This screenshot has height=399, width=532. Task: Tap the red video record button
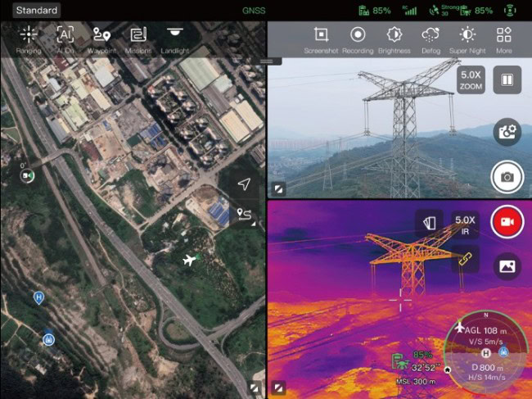[507, 222]
